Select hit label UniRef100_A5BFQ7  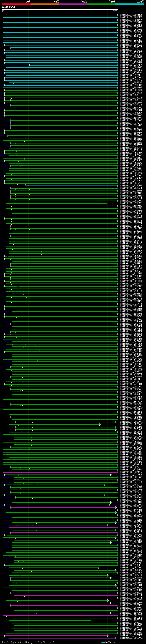tap(131, 153)
